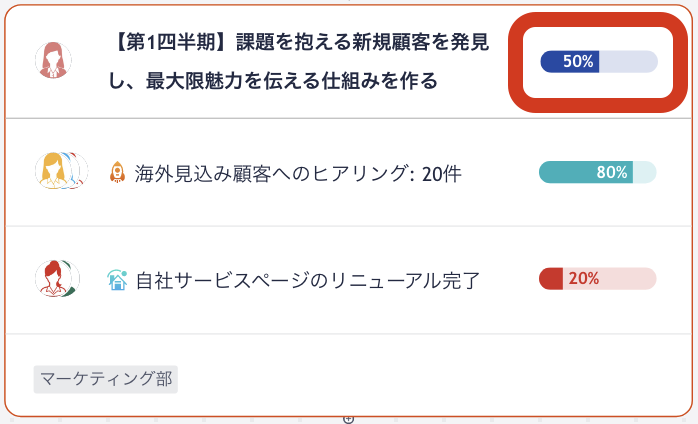Click the yellow-haired avatar on the hearing key result
The height and width of the screenshot is (424, 698).
[53, 171]
